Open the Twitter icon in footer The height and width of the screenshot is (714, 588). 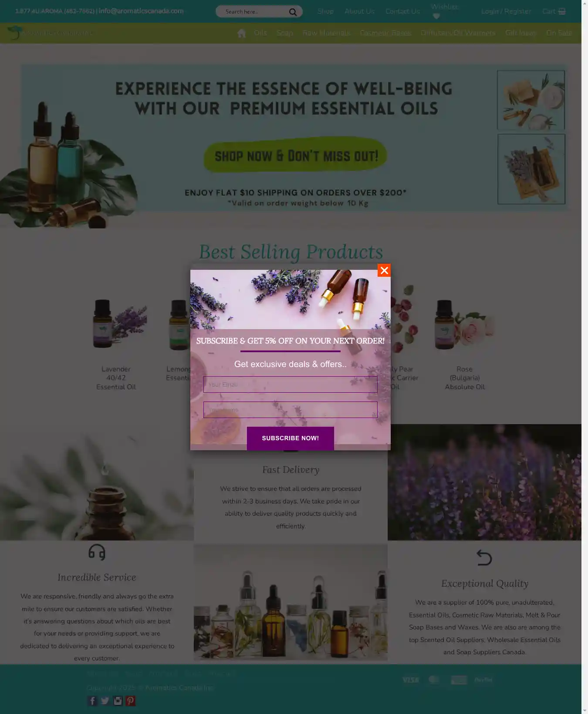pos(105,700)
